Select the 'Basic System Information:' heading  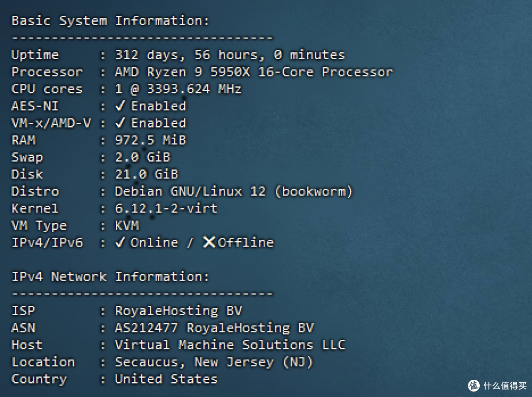pyautogui.click(x=110, y=21)
